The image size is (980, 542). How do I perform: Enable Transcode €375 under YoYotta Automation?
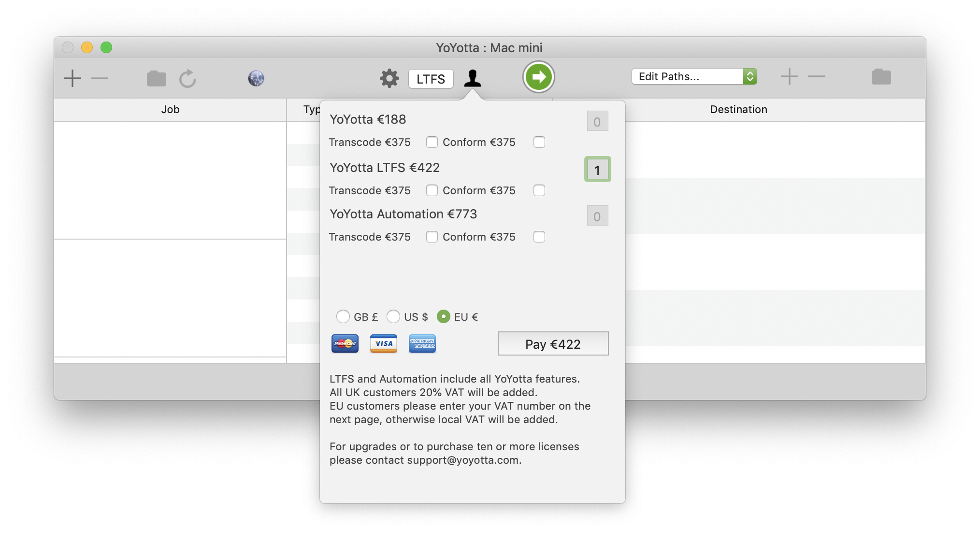(432, 237)
